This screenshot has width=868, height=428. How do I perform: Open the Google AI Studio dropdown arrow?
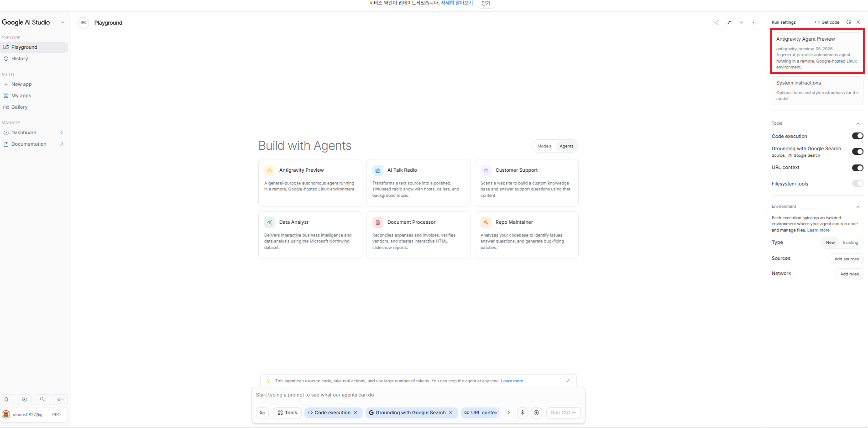point(63,22)
